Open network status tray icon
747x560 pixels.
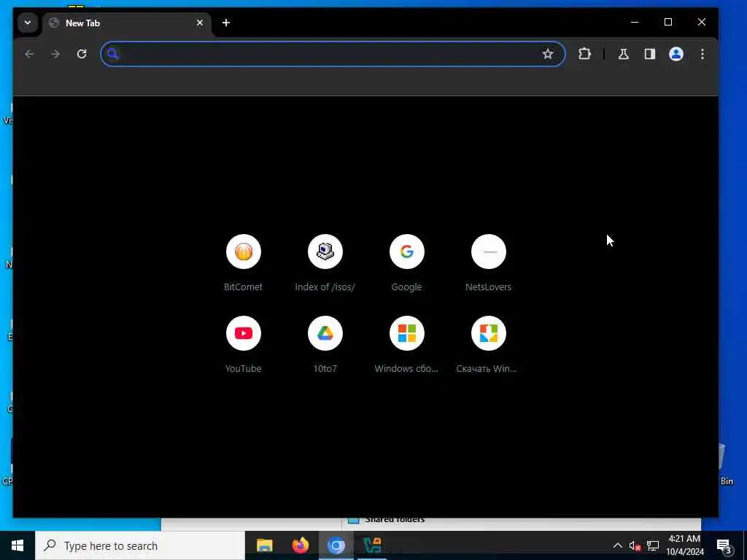(653, 545)
